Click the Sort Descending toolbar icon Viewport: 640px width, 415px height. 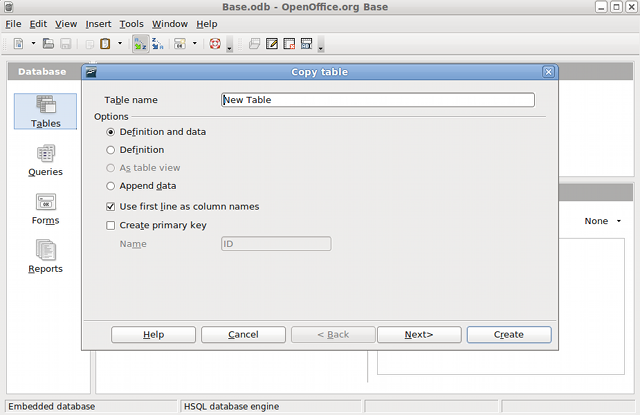[x=157, y=44]
